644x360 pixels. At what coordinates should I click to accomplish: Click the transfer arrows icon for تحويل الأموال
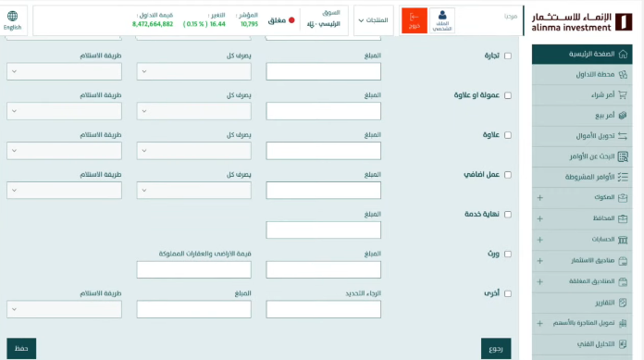coord(623,136)
